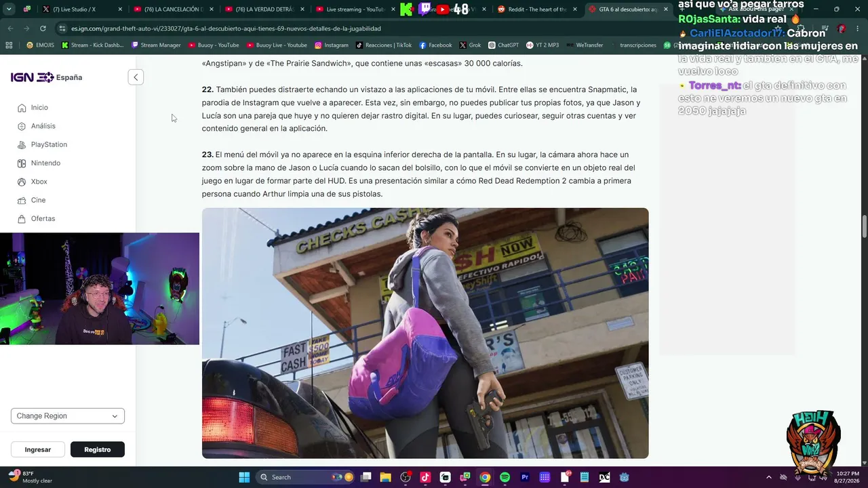Open Chrome tab search dropdown arrow
The image size is (868, 488).
[9, 9]
